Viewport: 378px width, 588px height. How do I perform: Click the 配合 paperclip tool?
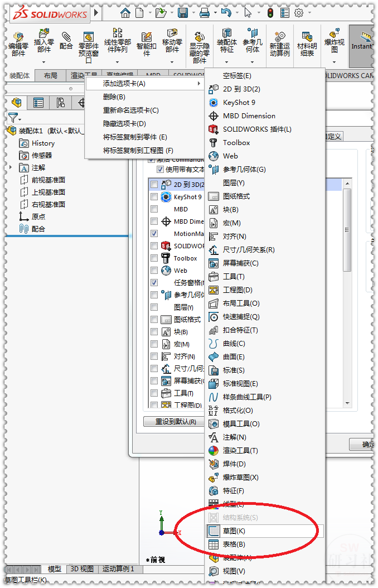pos(66,41)
